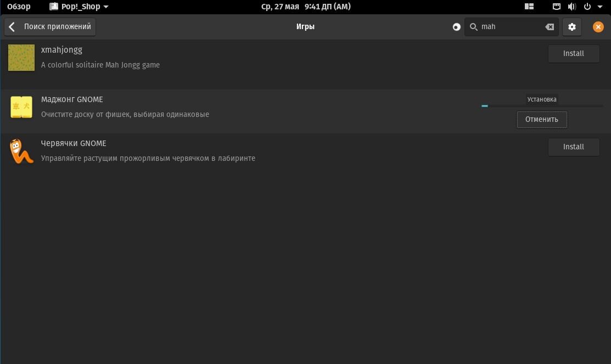This screenshot has height=364, width=611.
Task: Click the Установка status label
Action: click(x=542, y=99)
